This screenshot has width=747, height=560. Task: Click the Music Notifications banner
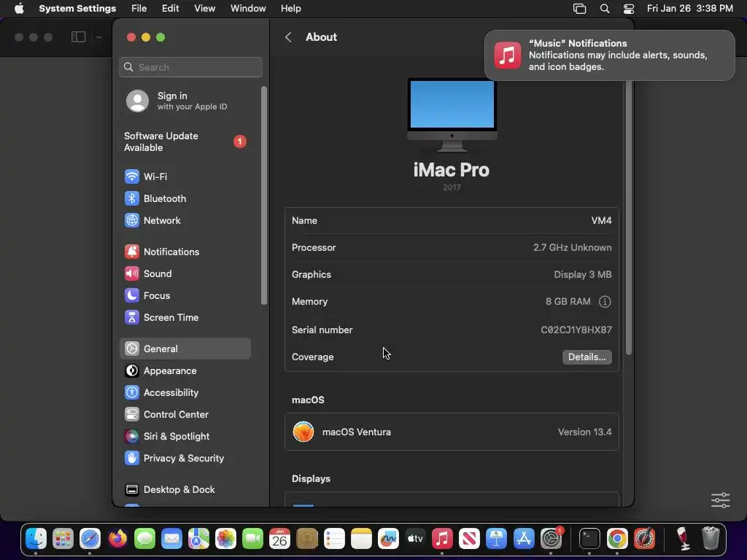pos(609,55)
